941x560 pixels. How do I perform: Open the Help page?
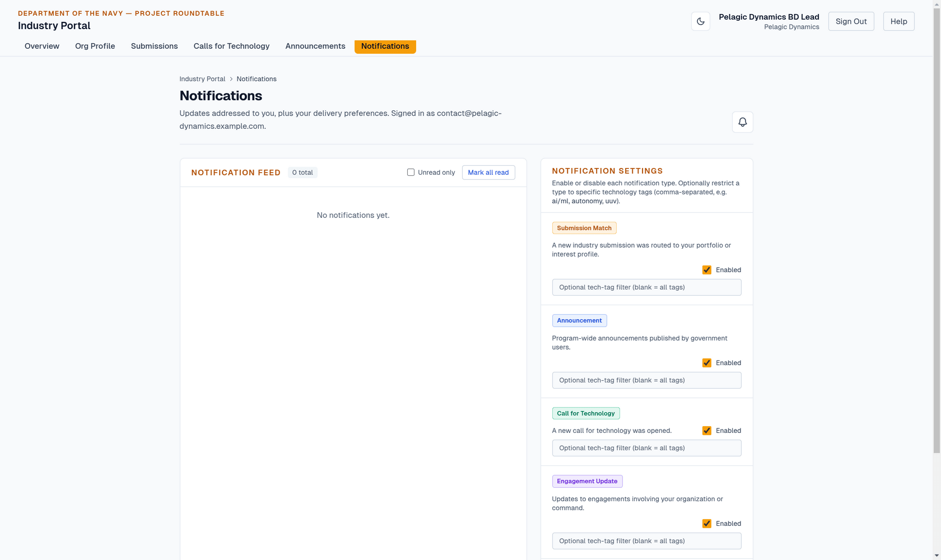899,21
